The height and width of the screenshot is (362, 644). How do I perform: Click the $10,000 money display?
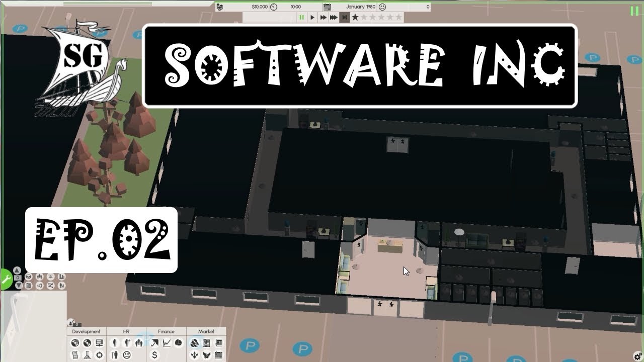[x=259, y=7]
